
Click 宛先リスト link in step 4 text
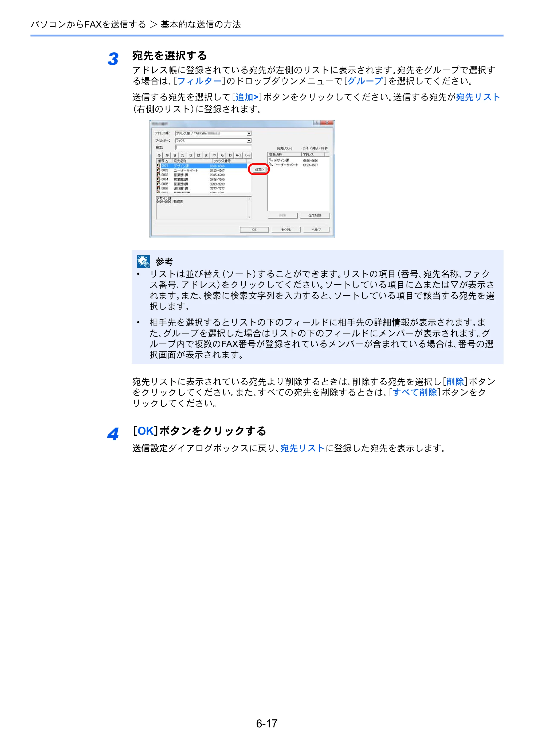302,448
